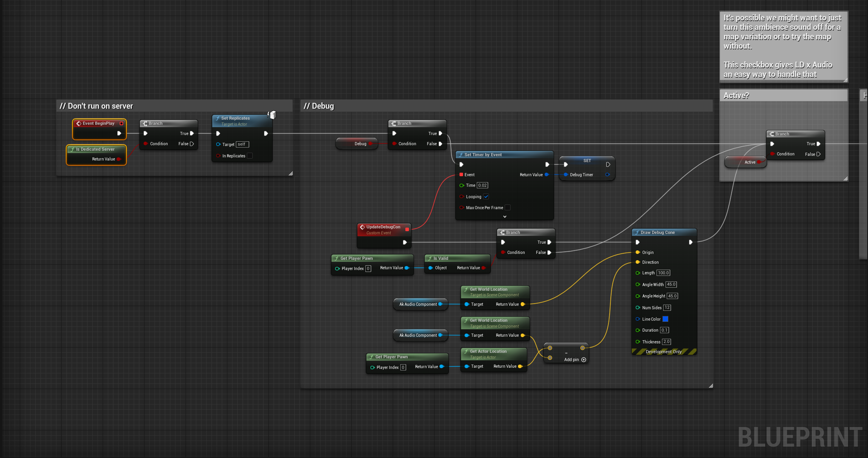This screenshot has width=868, height=458.
Task: Click the Set Replicates server-only icon
Action: click(272, 115)
